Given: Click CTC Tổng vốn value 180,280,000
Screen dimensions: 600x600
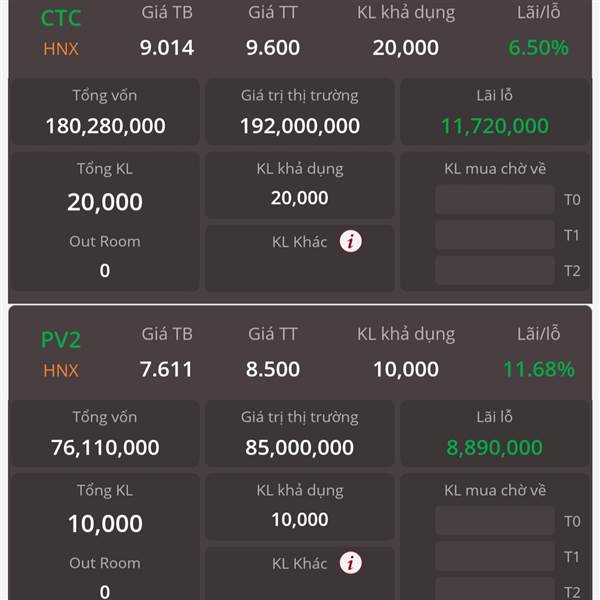Looking at the screenshot, I should (x=105, y=126).
